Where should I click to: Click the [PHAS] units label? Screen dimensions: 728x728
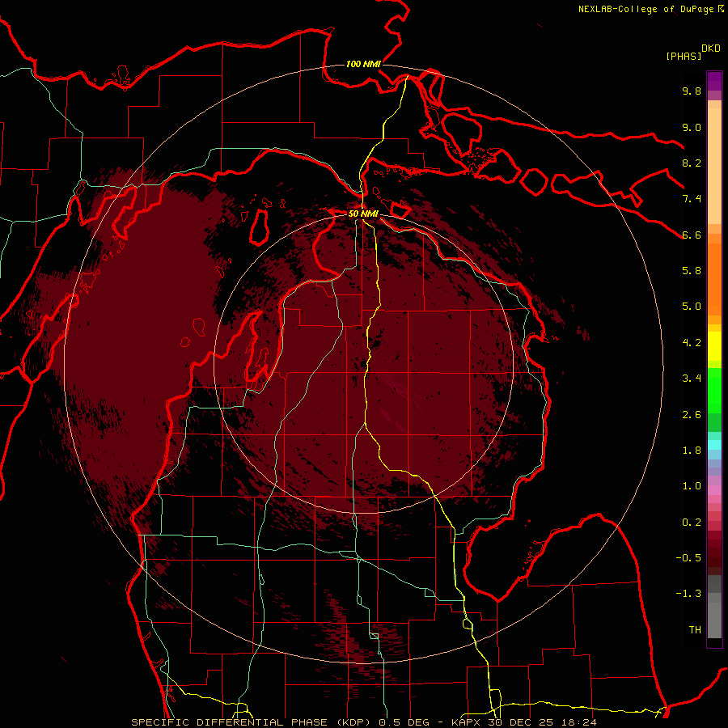pyautogui.click(x=684, y=56)
